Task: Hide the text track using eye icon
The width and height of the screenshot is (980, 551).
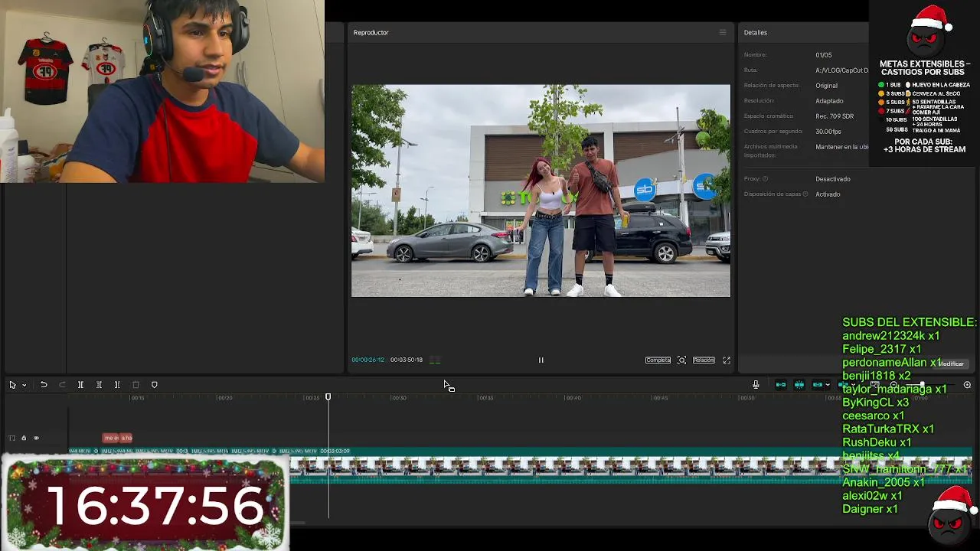Action: (36, 438)
